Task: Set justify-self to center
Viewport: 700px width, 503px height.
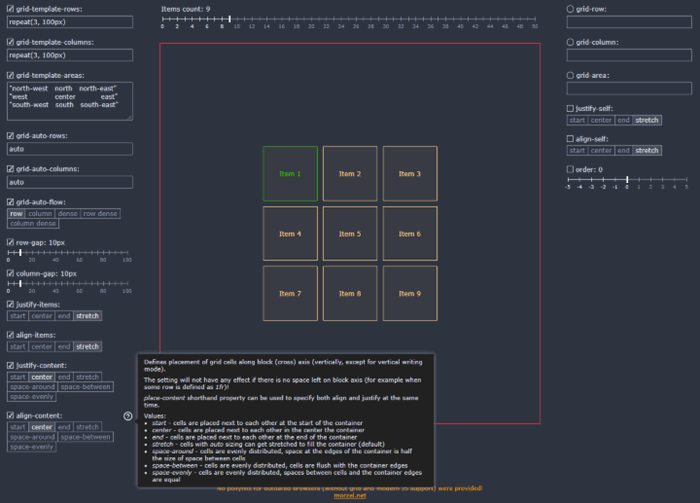Action: pos(601,120)
